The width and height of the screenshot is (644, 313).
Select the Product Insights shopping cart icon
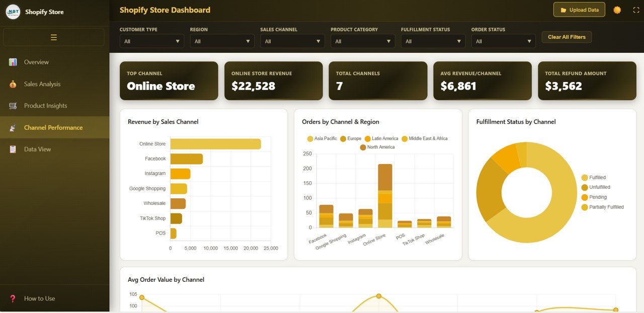tap(13, 106)
